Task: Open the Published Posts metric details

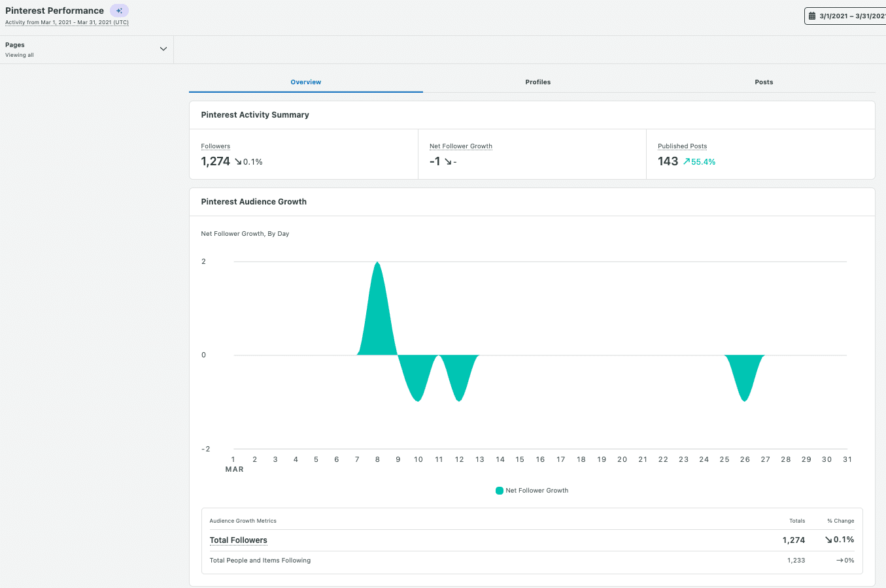Action: [x=682, y=146]
